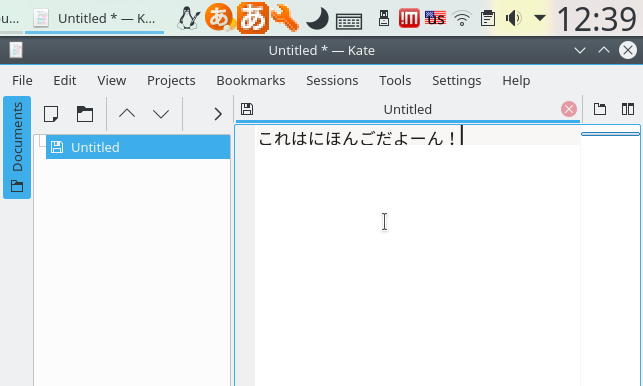Screen dimensions: 643x386
Task: Open the Sessions menu
Action: (x=332, y=80)
